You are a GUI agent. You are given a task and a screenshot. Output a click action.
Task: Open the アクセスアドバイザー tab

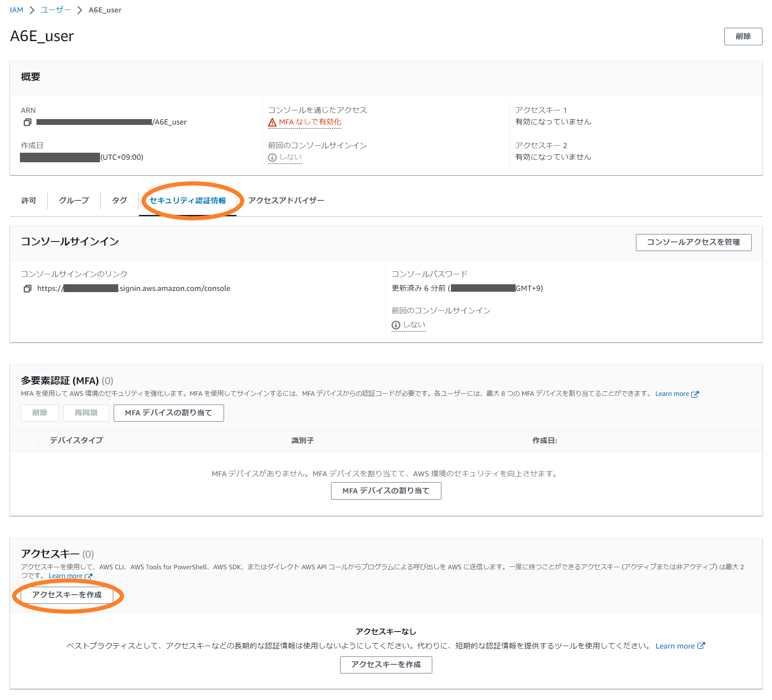(x=286, y=200)
